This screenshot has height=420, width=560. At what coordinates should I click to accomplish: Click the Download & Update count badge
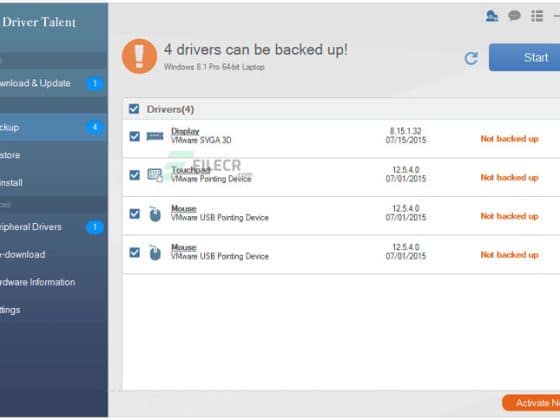(95, 84)
